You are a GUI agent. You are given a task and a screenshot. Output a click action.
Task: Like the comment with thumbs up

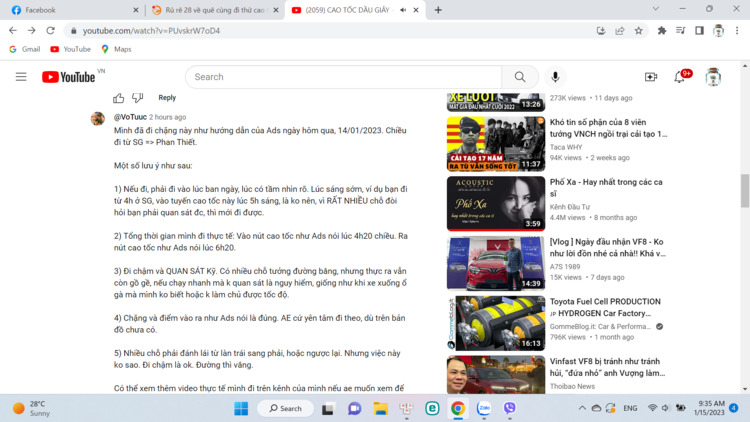118,98
